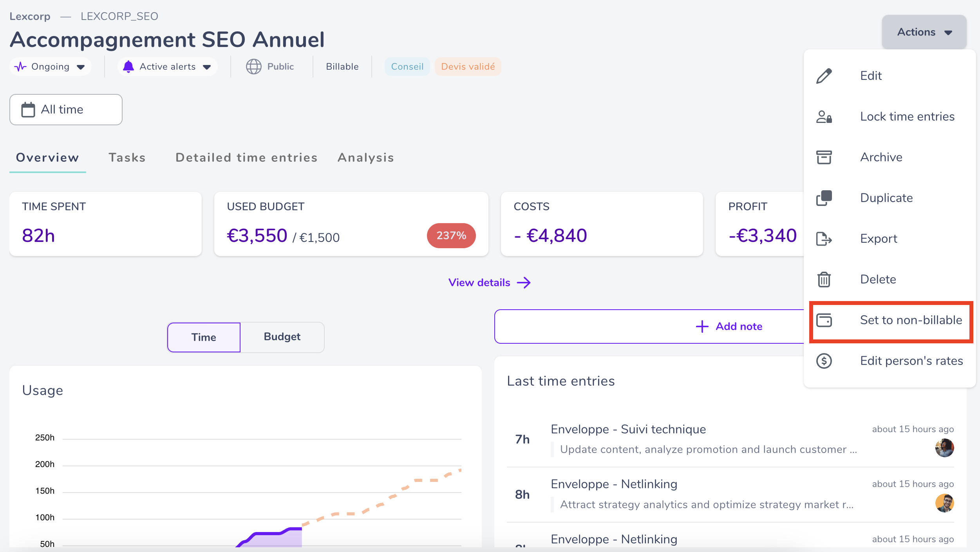Select Export in the Actions menu
980x552 pixels.
[890, 239]
